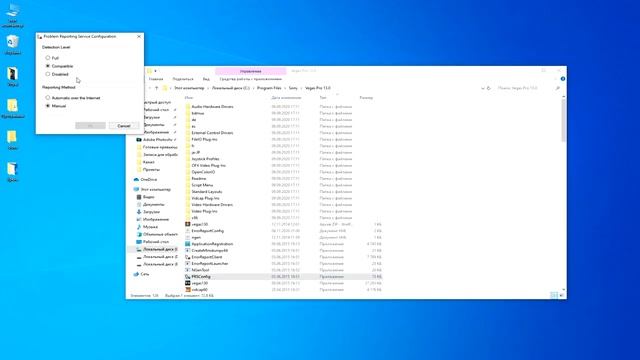The image size is (640, 360).
Task: Open Adobe Photoshop pinned quick access item
Action: pyautogui.click(x=157, y=140)
